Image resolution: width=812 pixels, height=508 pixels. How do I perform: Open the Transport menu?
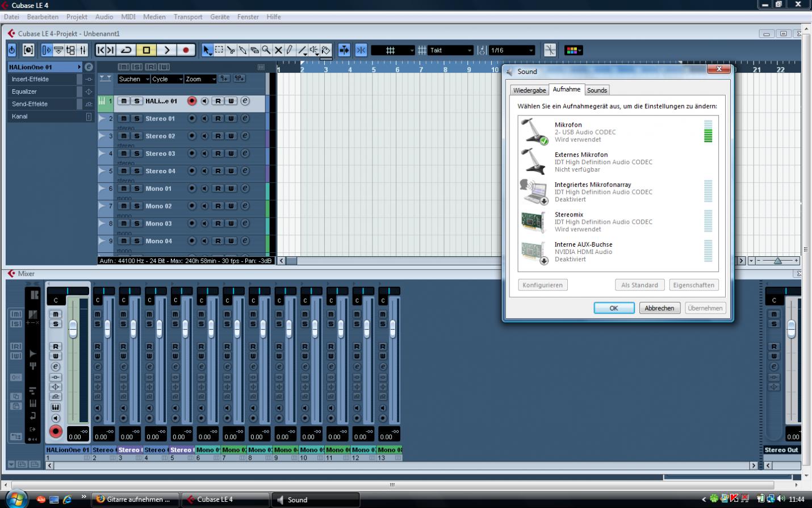tap(188, 17)
